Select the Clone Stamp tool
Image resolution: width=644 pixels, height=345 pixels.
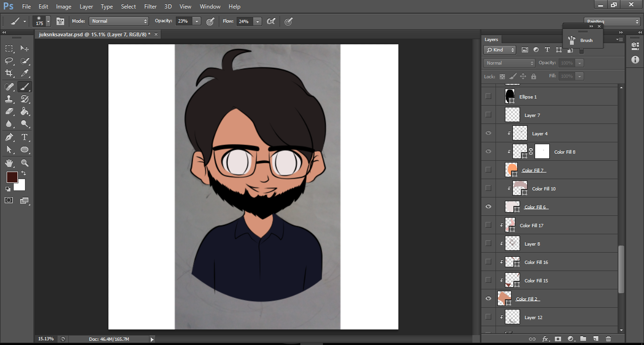[x=9, y=99]
